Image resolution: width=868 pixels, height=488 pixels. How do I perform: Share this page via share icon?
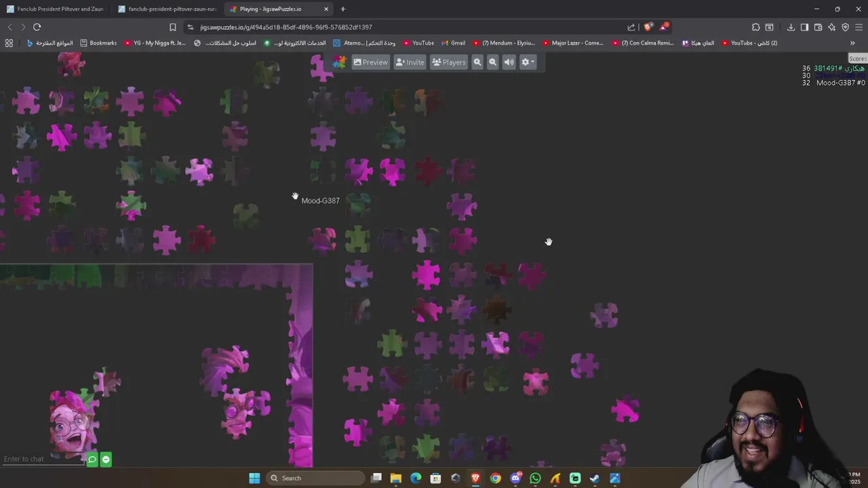(x=631, y=27)
